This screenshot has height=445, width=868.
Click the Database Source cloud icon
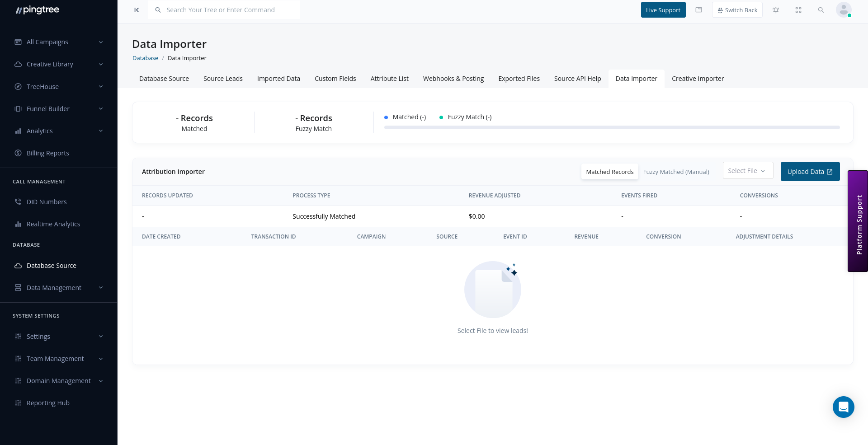(x=18, y=266)
